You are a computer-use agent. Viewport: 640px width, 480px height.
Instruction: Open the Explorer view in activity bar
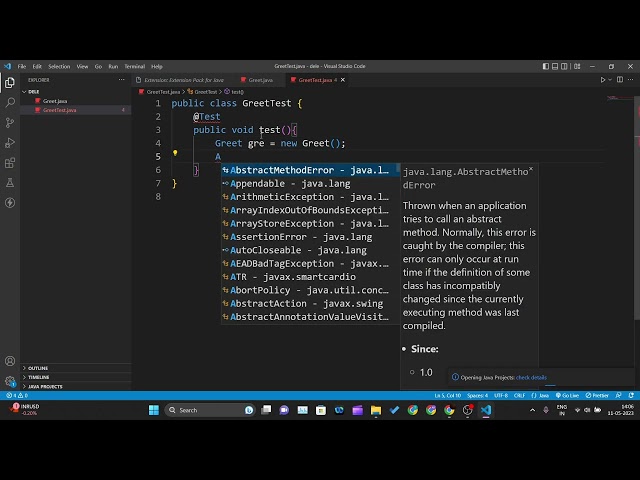pyautogui.click(x=10, y=83)
